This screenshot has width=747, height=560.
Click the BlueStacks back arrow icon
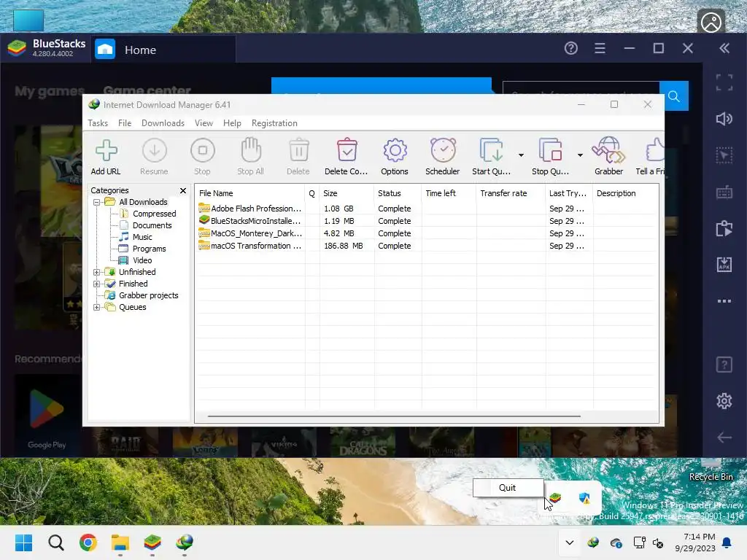tap(724, 437)
